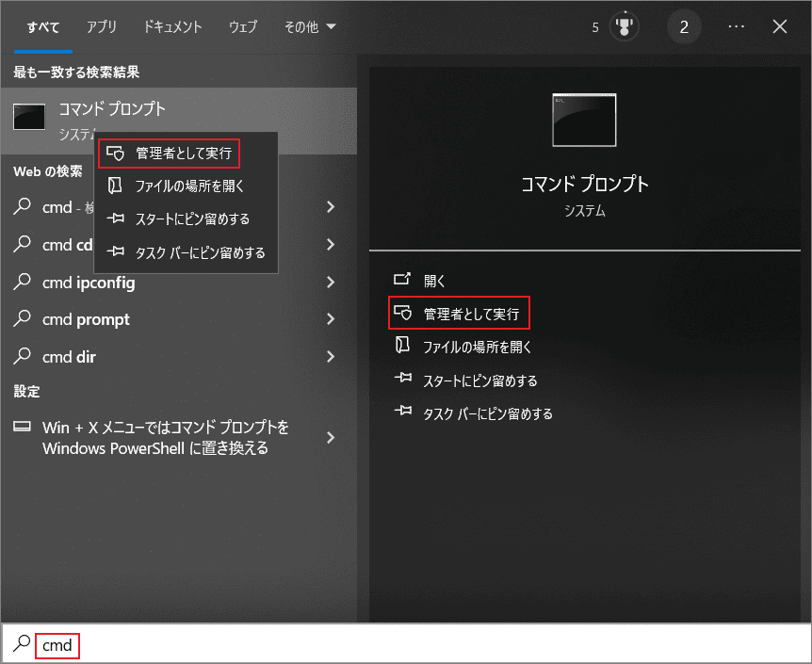
Task: Click the taskbar pin icon in right pane
Action: 403,412
